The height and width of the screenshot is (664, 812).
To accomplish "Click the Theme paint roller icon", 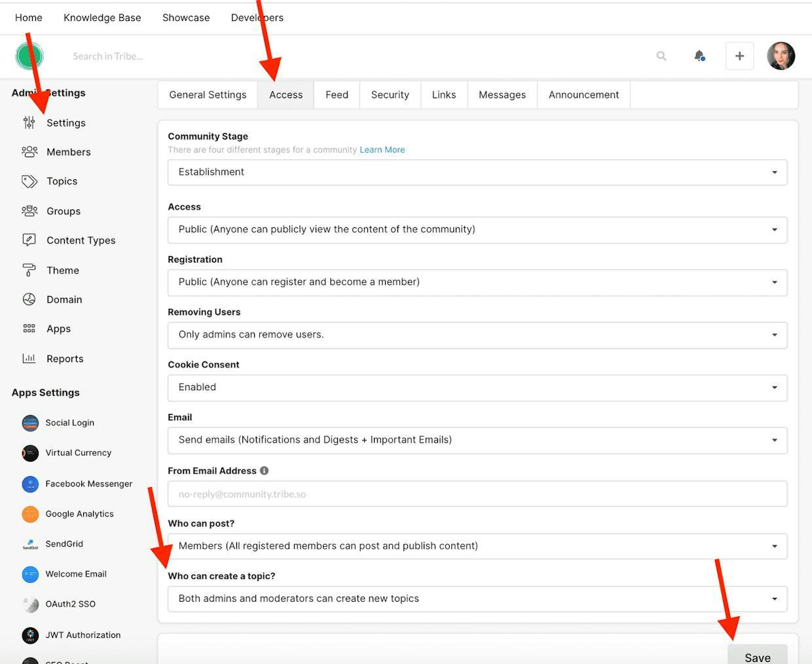I will coord(29,270).
